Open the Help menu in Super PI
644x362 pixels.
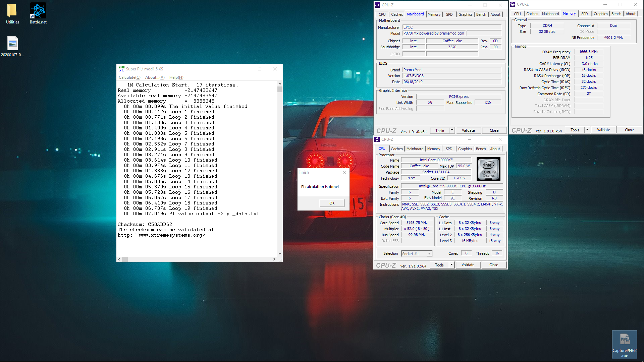[176, 77]
